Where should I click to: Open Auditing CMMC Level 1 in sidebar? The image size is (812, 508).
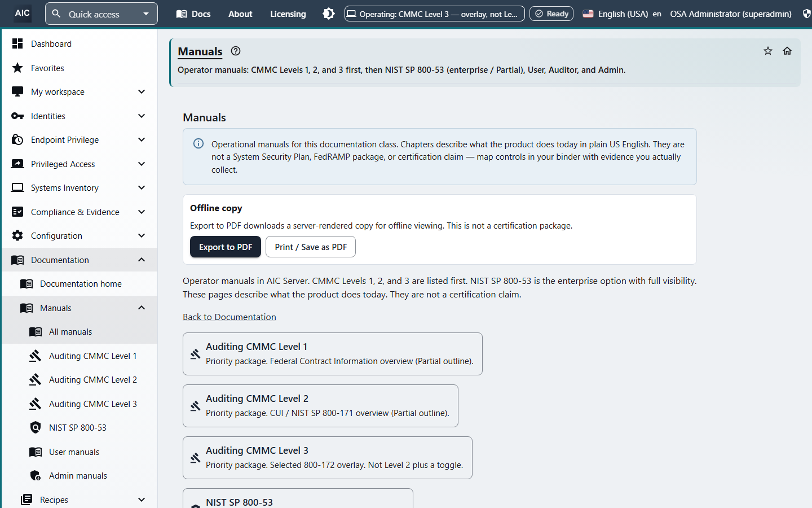pyautogui.click(x=80, y=356)
